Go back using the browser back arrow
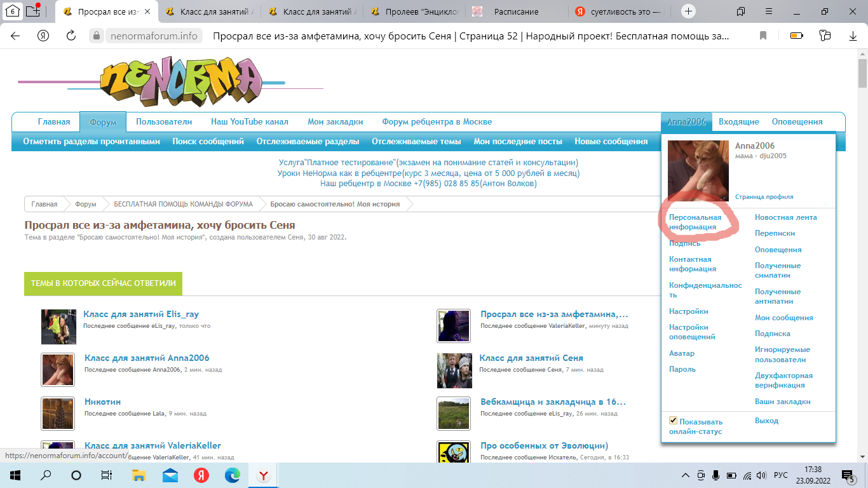The image size is (868, 488). 15,36
